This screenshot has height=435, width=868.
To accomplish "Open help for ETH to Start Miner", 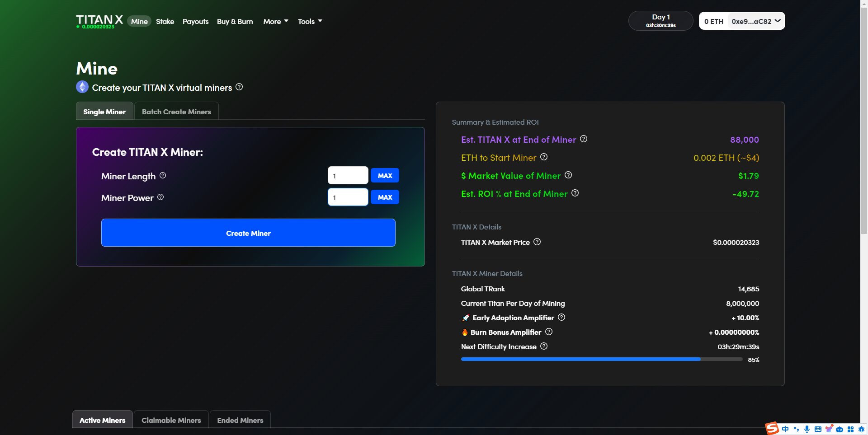I will click(544, 157).
